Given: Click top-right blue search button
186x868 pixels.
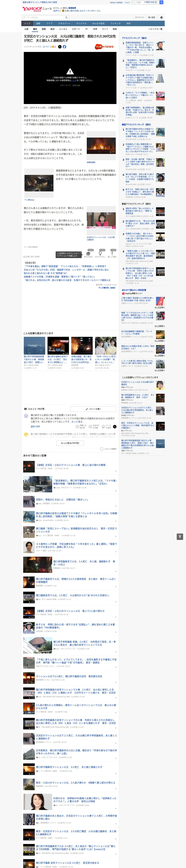Looking at the screenshot, I should (161, 2).
